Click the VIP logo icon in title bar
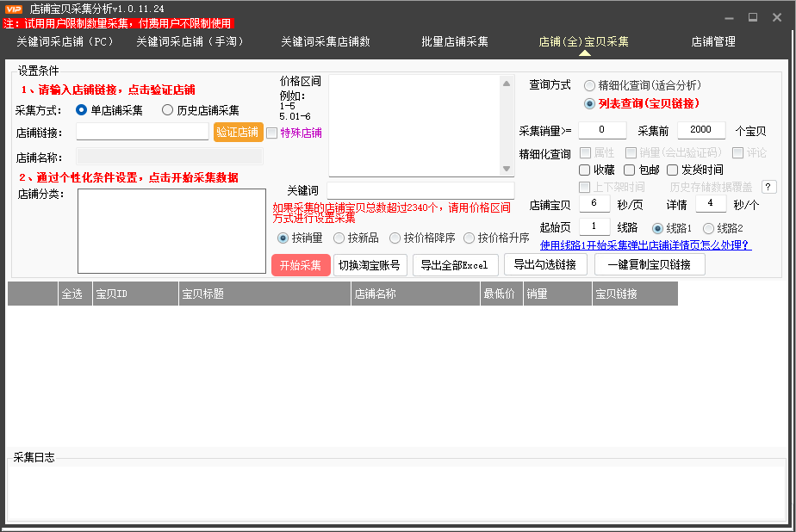 click(x=14, y=9)
